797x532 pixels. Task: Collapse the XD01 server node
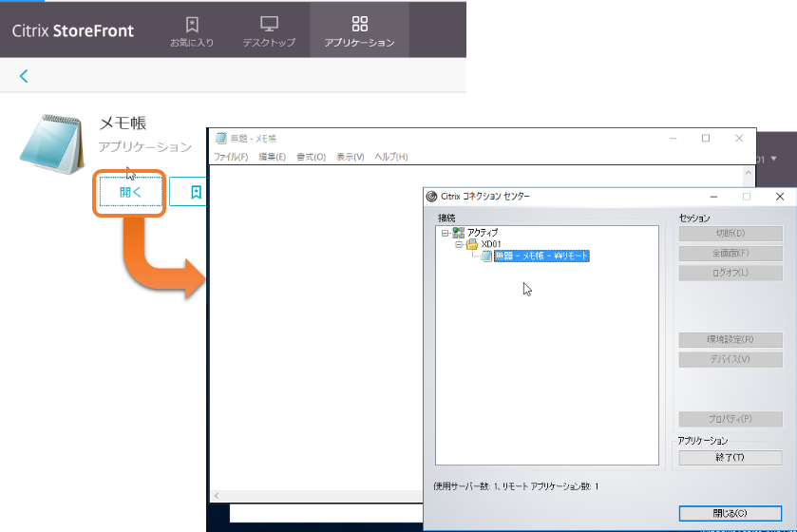pos(459,244)
